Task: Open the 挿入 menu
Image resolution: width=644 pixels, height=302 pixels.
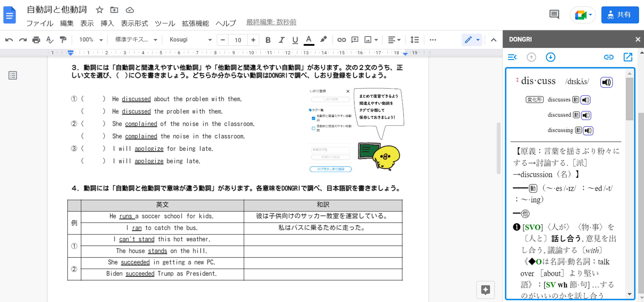Action: tap(107, 23)
